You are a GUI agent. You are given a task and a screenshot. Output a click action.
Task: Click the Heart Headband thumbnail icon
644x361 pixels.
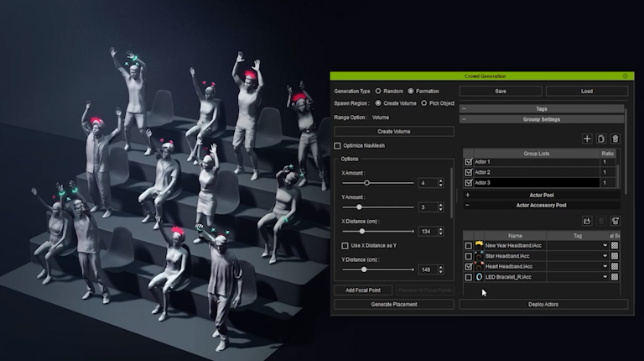(480, 266)
